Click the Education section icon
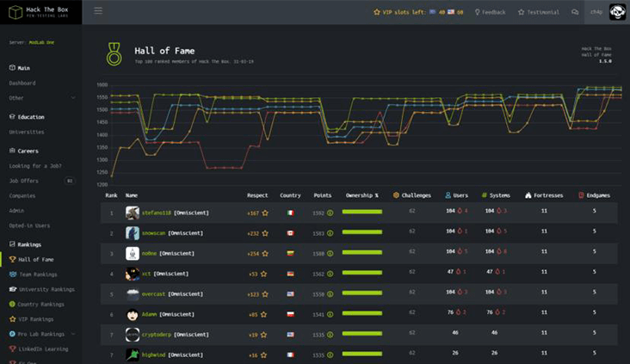The image size is (630, 364). [12, 116]
